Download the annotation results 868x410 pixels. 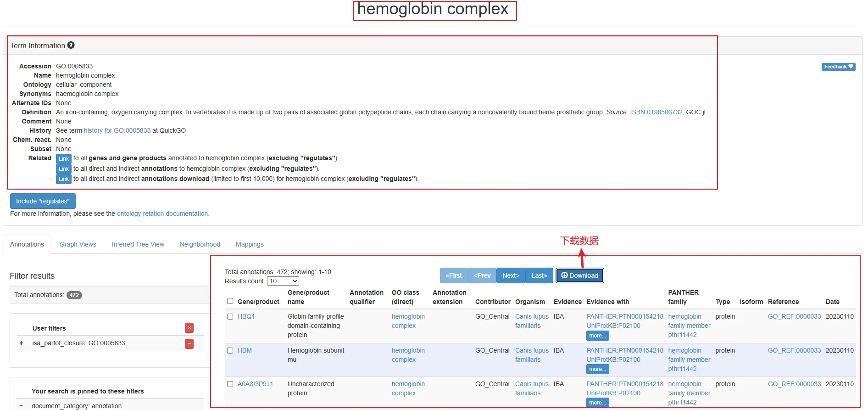pos(579,275)
